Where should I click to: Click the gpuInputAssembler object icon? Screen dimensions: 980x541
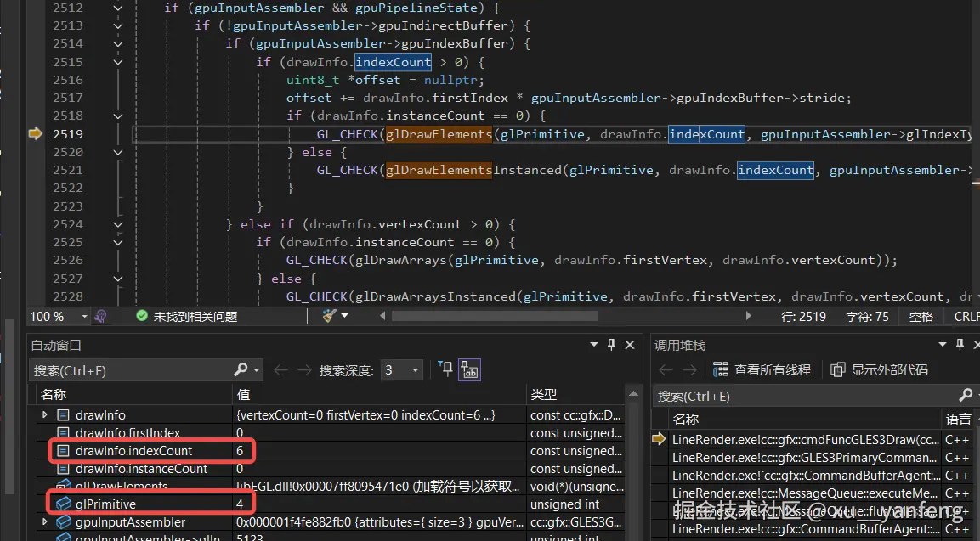(x=64, y=521)
